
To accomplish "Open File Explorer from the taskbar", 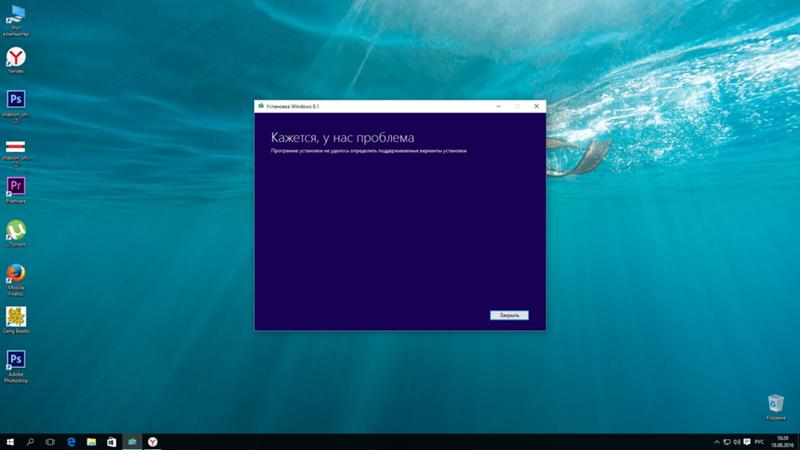I will point(91,442).
